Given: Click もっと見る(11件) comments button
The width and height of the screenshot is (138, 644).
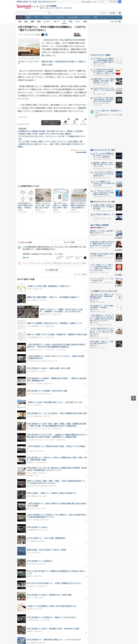Looking at the screenshot, I should (x=52, y=270).
